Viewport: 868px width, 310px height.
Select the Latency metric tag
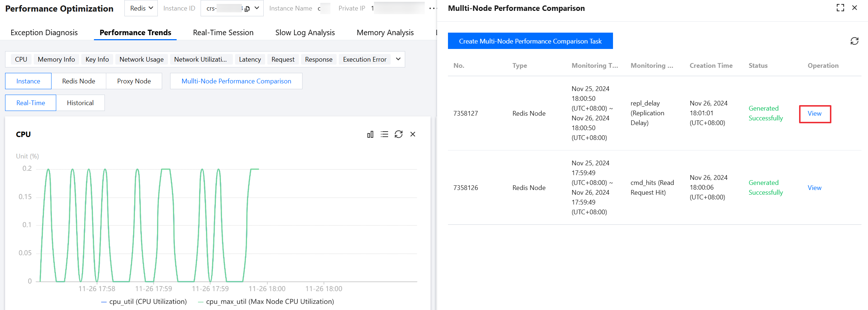(250, 59)
